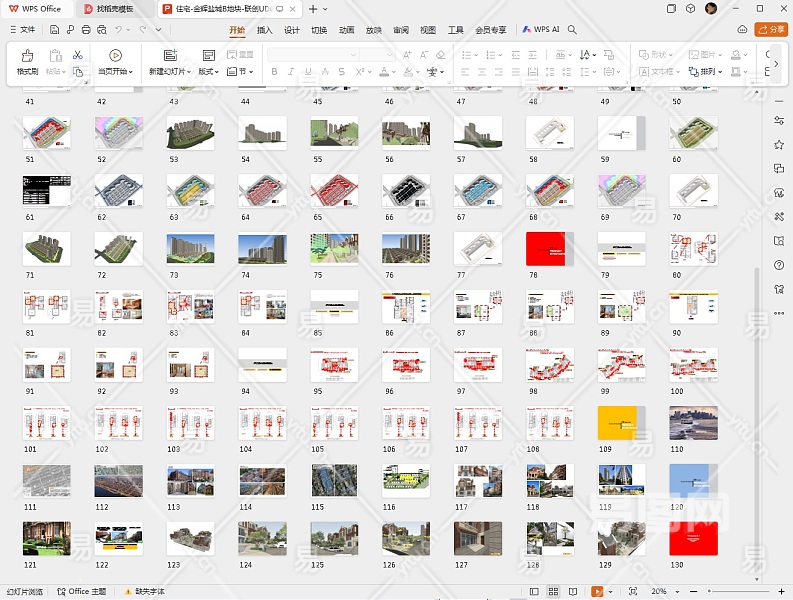Click the orange Share (分享) button

[771, 30]
